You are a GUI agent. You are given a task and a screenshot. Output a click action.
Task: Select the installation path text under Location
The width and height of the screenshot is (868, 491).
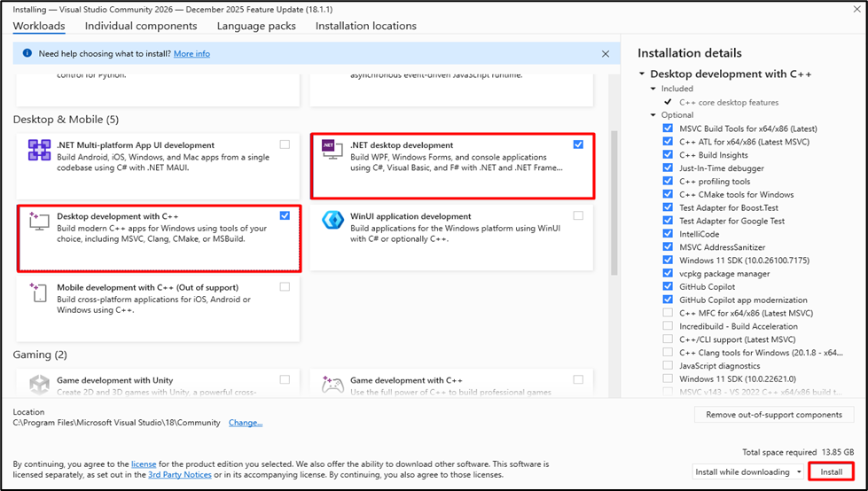click(x=116, y=423)
